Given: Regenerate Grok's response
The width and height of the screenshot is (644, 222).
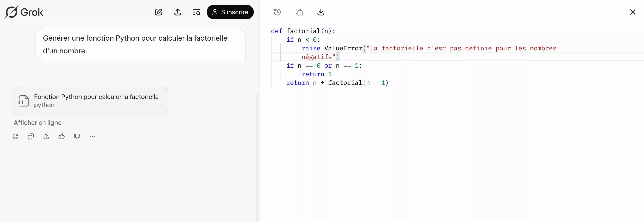Looking at the screenshot, I should click(x=15, y=136).
